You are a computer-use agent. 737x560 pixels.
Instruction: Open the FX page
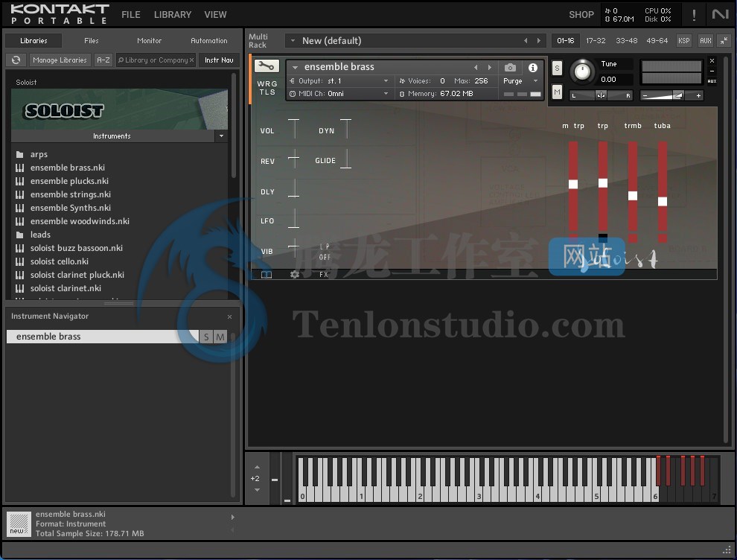coord(323,275)
